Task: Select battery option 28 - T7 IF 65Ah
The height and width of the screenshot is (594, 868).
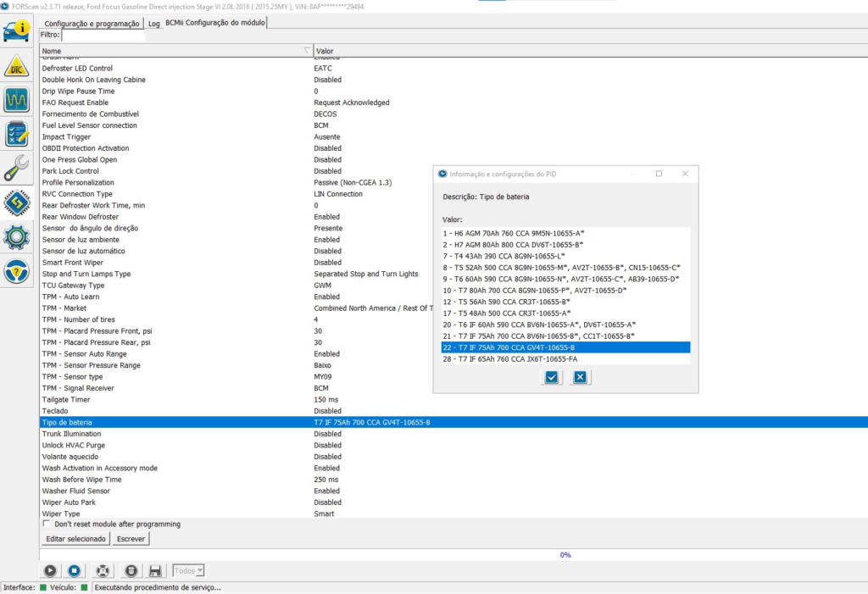Action: point(565,358)
